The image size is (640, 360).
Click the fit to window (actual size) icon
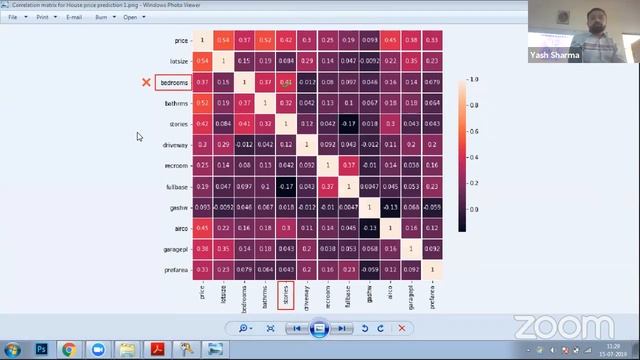click(270, 328)
